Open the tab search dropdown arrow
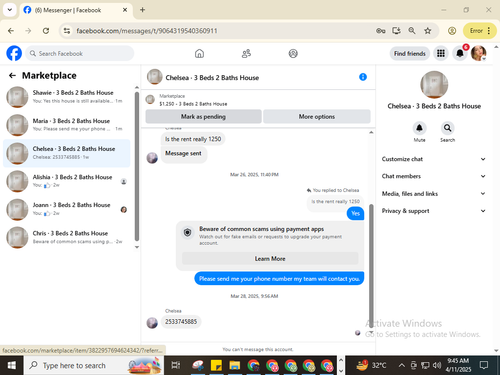 10,10
